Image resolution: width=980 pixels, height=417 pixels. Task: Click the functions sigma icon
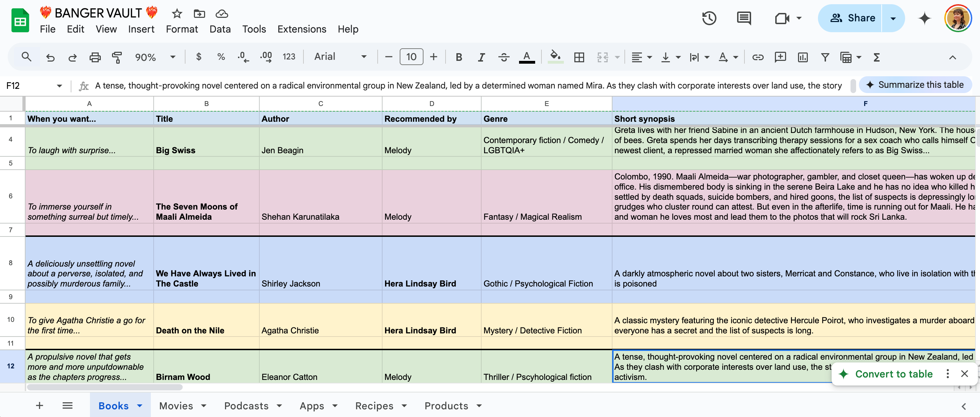point(876,57)
